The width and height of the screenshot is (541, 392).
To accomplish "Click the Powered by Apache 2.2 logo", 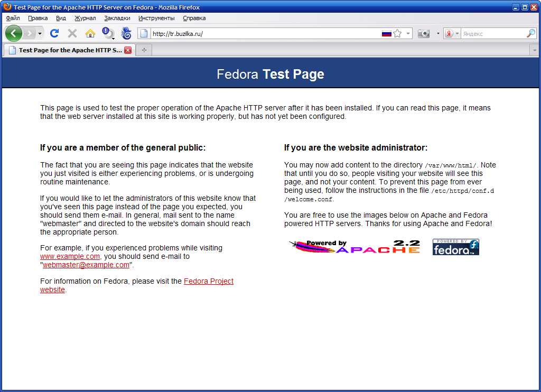I will click(355, 247).
